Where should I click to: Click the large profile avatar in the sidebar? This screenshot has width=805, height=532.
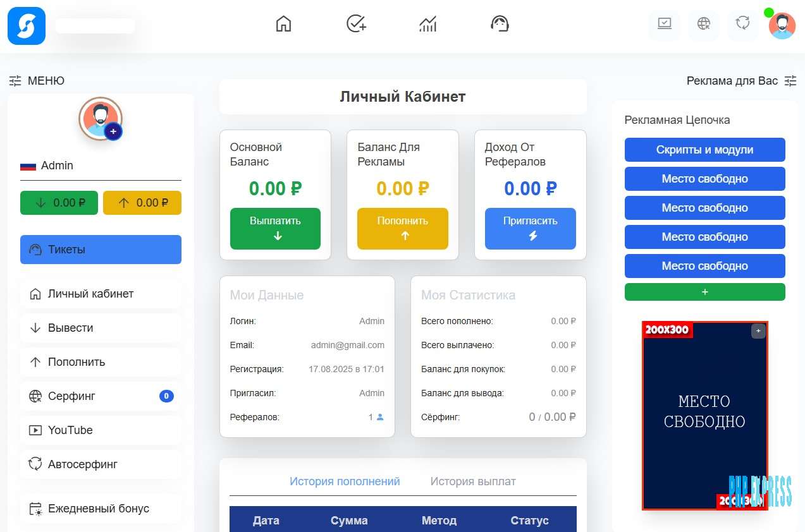[101, 118]
